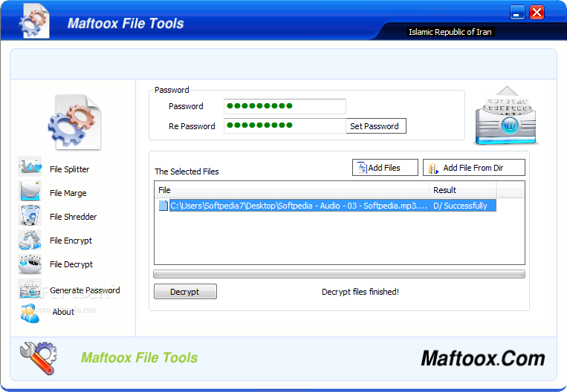Click the mailbox icon beside password box
Screen dimensions: 567x392
click(506, 115)
